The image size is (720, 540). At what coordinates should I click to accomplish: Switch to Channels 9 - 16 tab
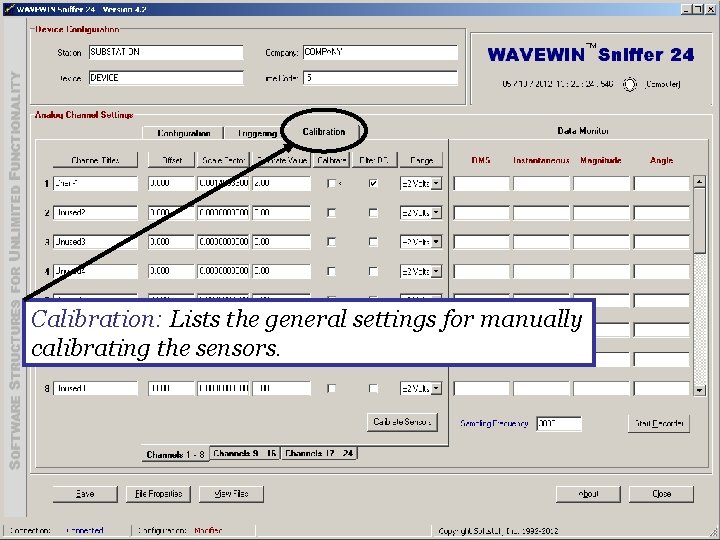[245, 453]
